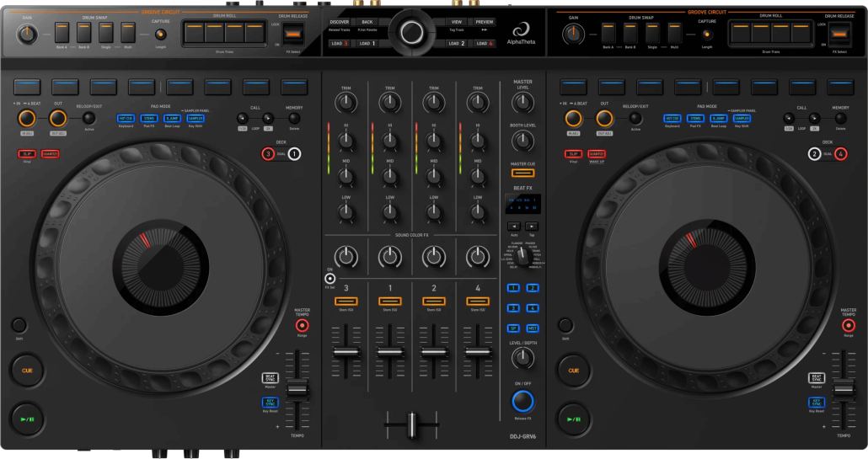Screen dimensions: 868x459
Task: Click the crossfader handle
Action: 412,424
